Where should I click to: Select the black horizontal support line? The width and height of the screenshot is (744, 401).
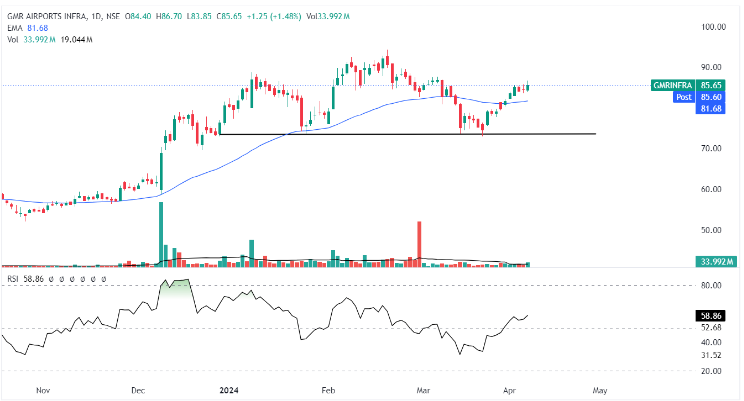tap(400, 134)
